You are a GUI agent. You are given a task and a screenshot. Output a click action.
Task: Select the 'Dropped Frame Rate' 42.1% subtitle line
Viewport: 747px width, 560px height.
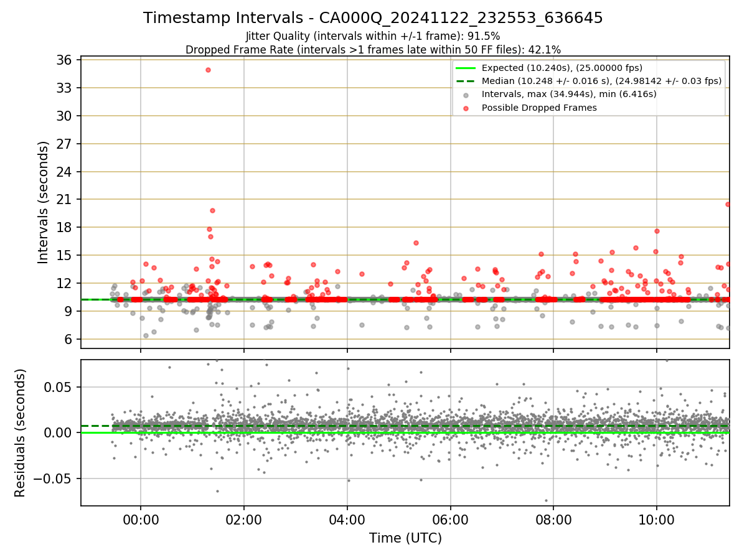(373, 49)
